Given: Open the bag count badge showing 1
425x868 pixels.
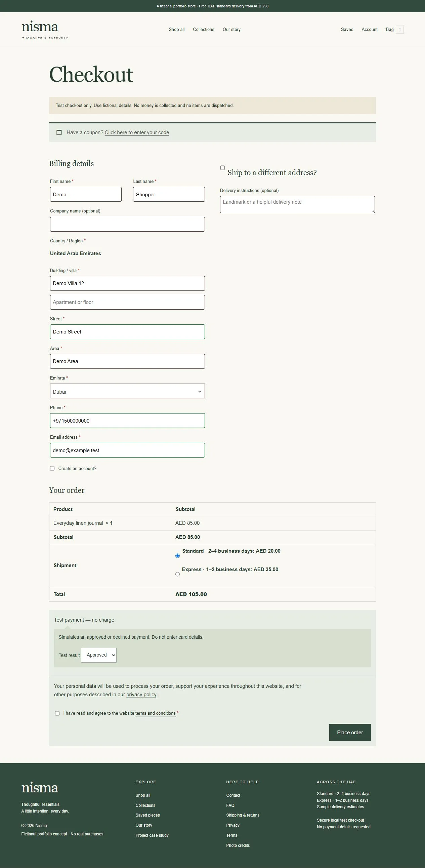Looking at the screenshot, I should (x=400, y=30).
